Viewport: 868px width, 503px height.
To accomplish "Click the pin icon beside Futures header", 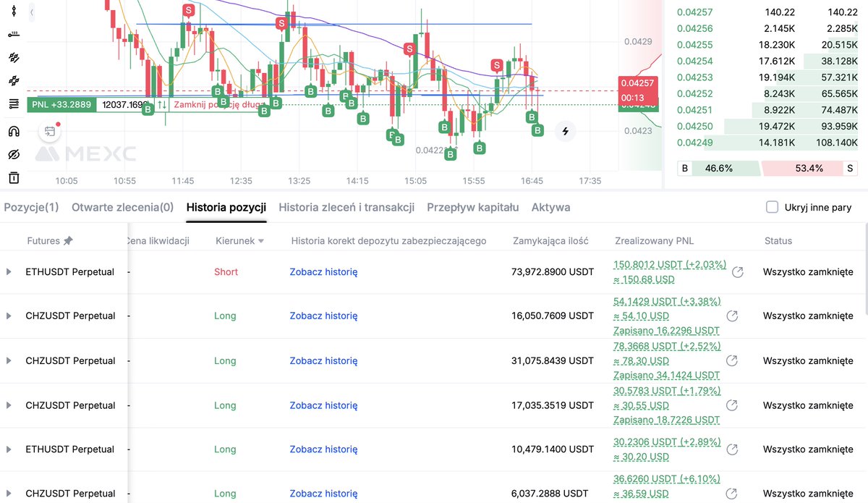I will click(x=68, y=240).
